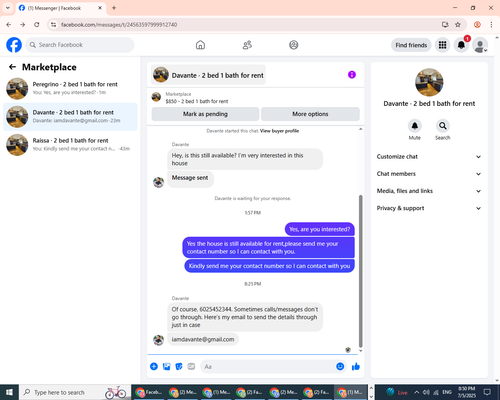Viewport: 500px width, 400px height.
Task: Click the message containing phone number 6025452344
Action: click(245, 317)
